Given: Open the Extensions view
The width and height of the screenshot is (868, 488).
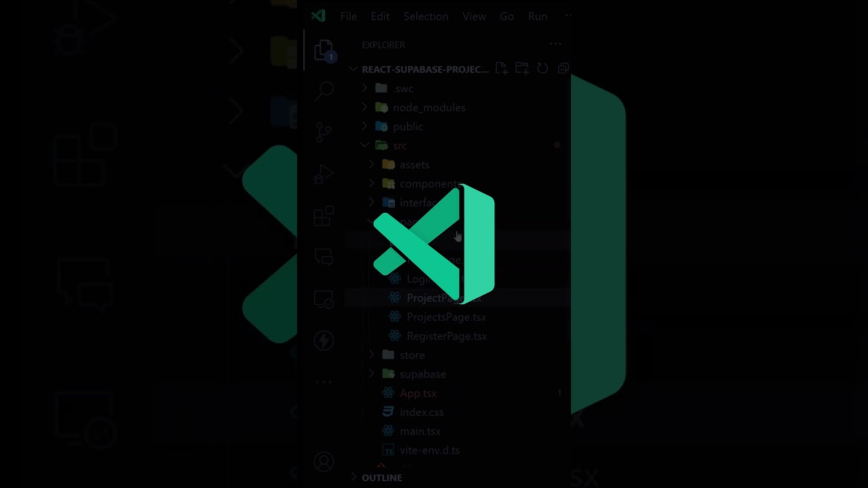Looking at the screenshot, I should [x=324, y=216].
